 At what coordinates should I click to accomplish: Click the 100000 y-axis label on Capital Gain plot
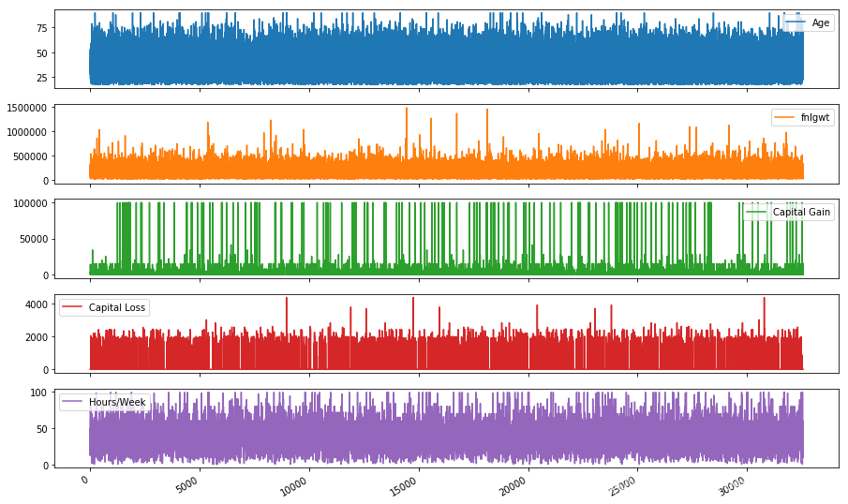[x=30, y=203]
